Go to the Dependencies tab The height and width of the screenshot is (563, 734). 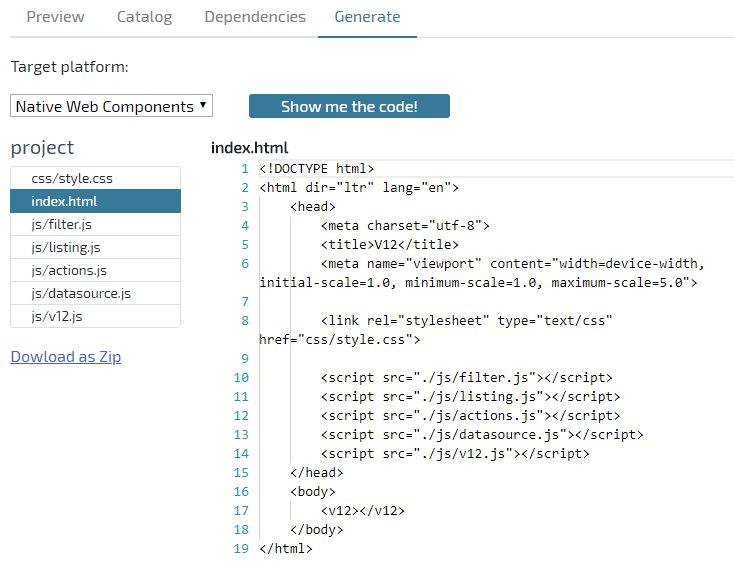pos(255,17)
